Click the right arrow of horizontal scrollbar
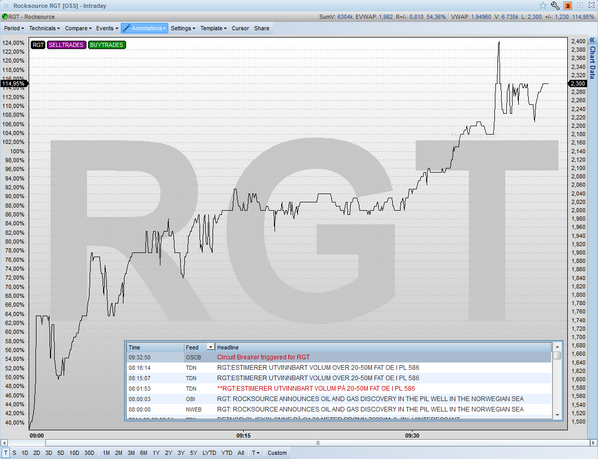The image size is (598, 459). point(594,443)
